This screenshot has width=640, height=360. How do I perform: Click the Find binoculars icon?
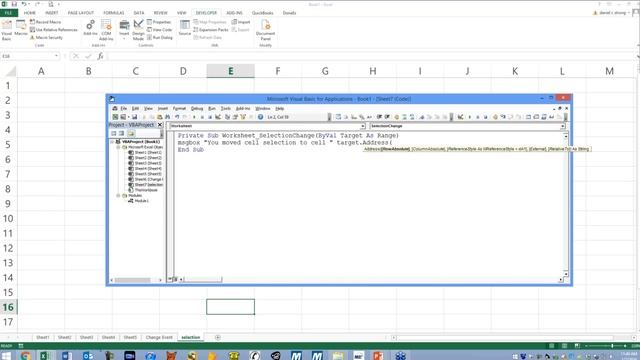(x=167, y=117)
